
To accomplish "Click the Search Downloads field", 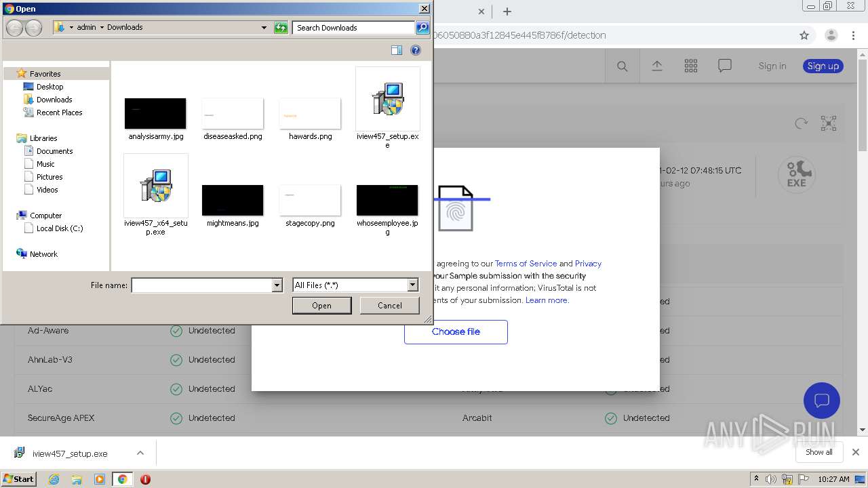I will [354, 28].
